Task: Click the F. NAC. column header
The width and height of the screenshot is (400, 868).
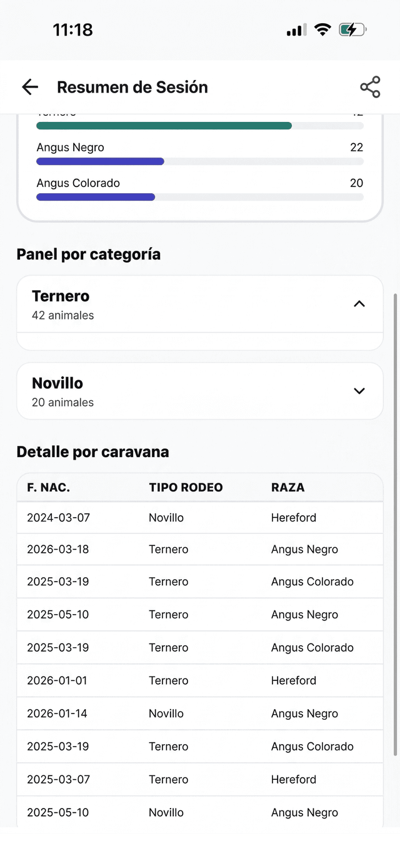Action: point(46,487)
